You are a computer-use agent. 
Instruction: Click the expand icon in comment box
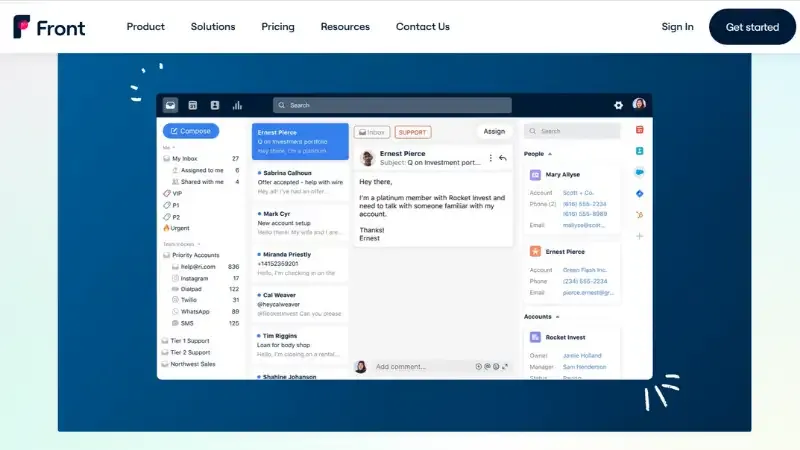click(505, 367)
